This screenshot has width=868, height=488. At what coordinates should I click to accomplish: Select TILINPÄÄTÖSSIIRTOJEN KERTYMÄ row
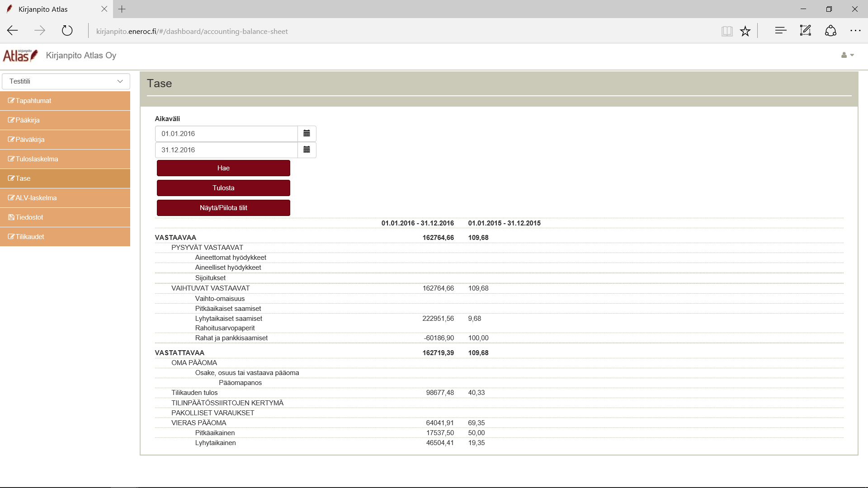click(x=499, y=403)
